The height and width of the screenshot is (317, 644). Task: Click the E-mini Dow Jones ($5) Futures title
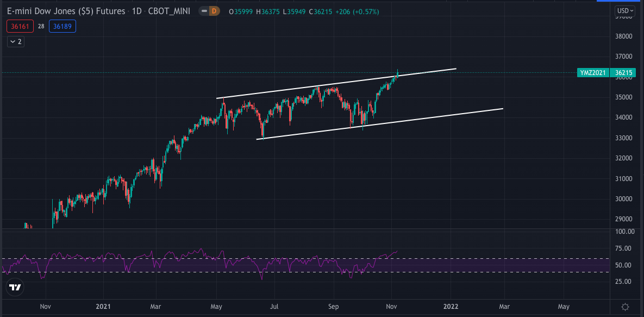tap(66, 11)
